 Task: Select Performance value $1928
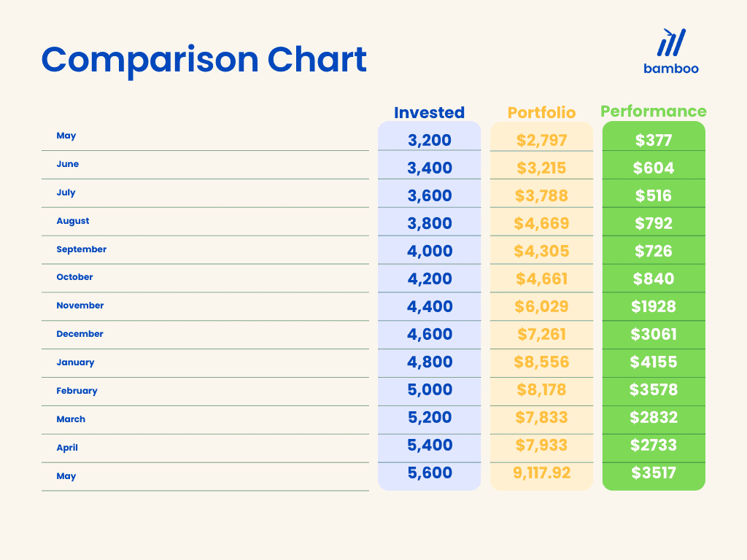pos(654,306)
